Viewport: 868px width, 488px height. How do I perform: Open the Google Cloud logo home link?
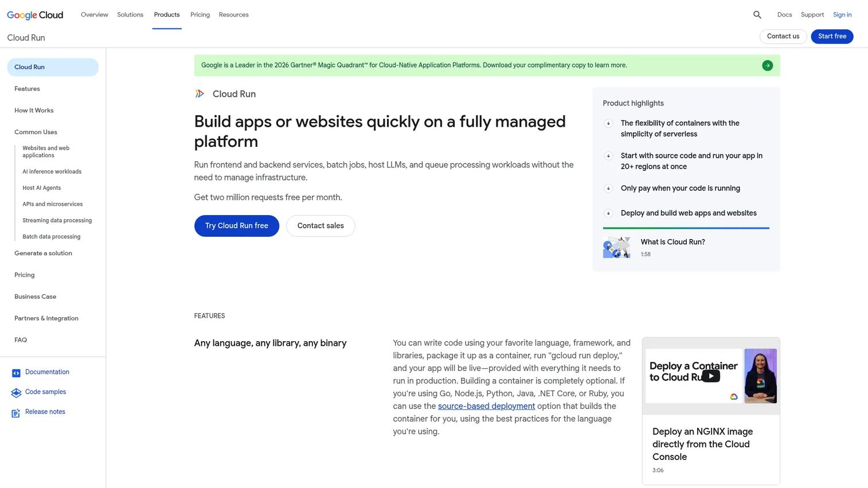(x=35, y=15)
